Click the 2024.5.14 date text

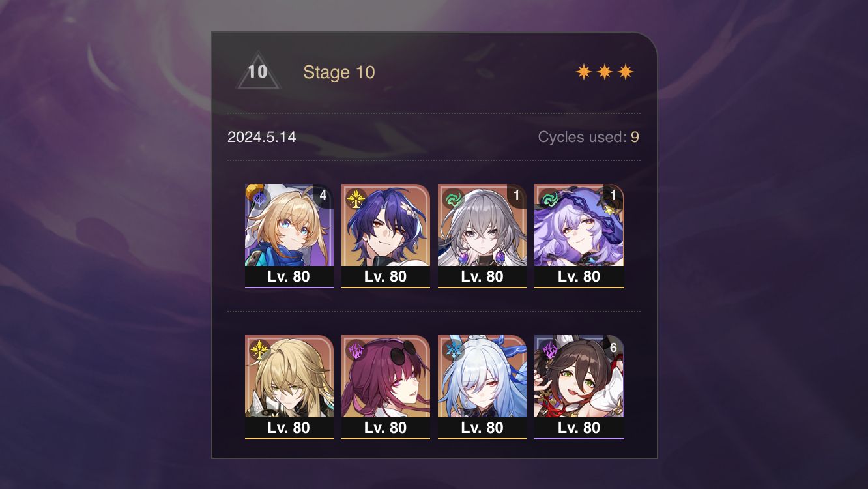click(261, 138)
